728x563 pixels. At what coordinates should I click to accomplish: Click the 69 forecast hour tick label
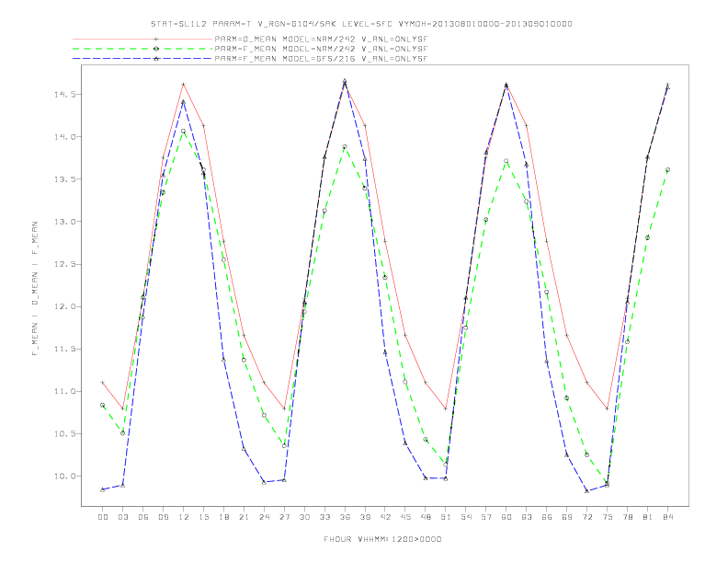tap(567, 517)
